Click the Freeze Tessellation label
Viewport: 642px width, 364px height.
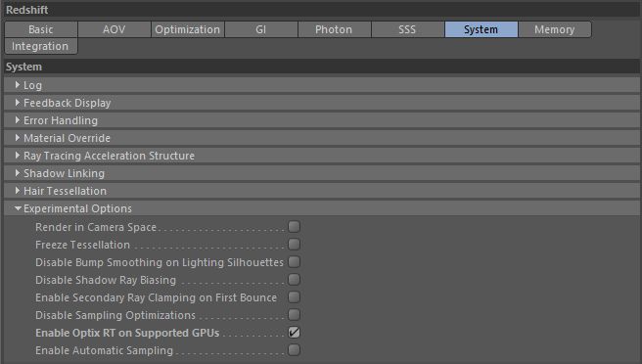pos(83,245)
